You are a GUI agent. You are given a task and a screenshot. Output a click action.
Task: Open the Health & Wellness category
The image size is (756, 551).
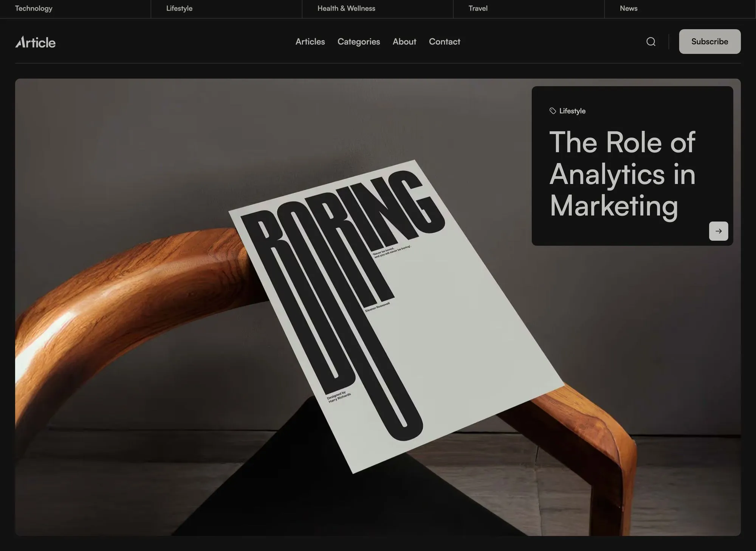coord(346,8)
